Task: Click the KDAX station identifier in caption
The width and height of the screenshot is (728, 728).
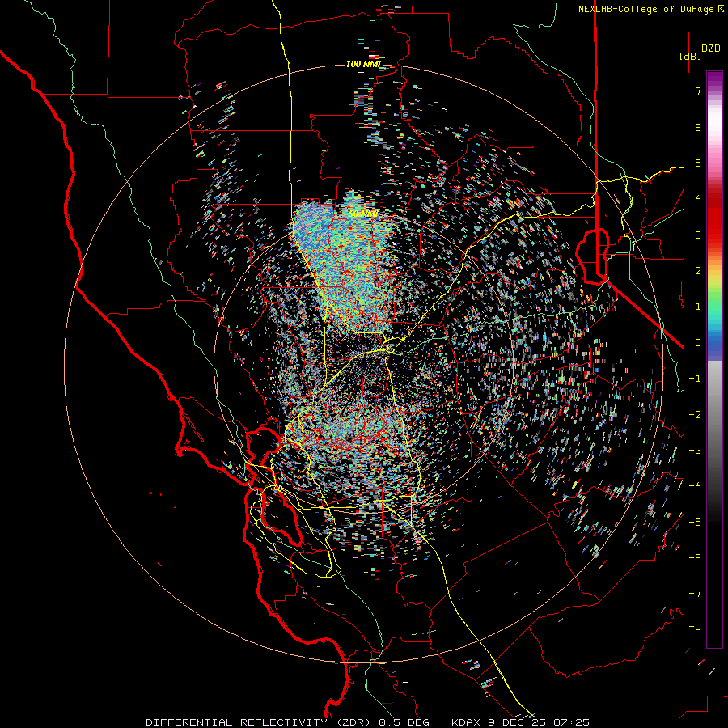Action: point(467,722)
